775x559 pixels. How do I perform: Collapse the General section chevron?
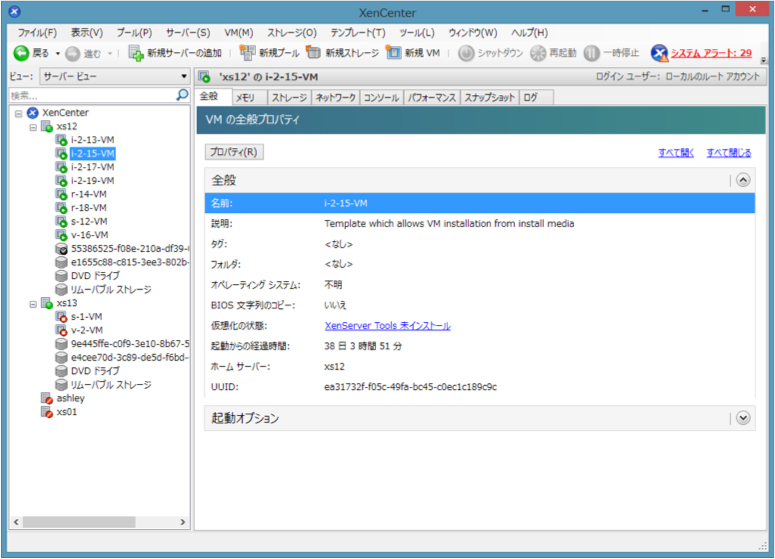click(x=743, y=180)
